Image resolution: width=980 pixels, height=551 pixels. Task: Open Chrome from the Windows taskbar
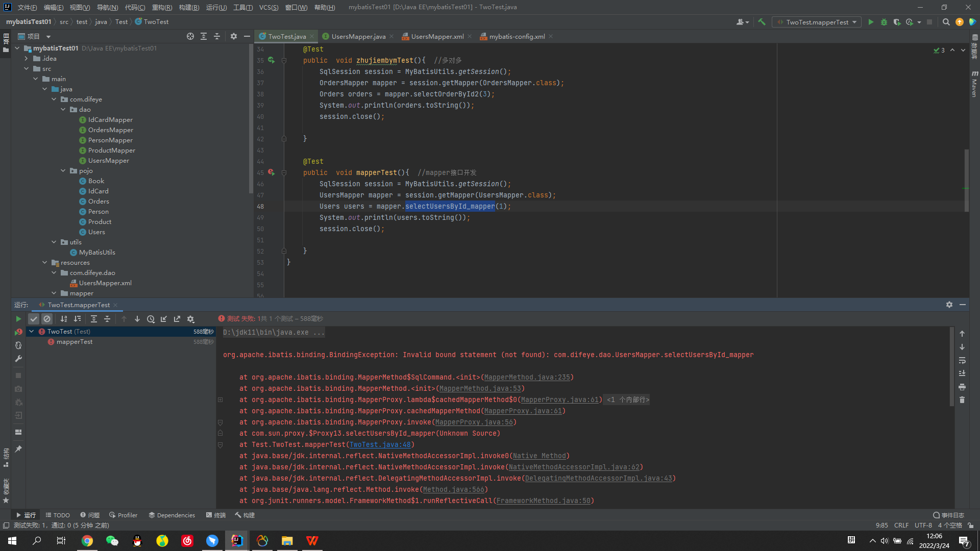point(87,541)
